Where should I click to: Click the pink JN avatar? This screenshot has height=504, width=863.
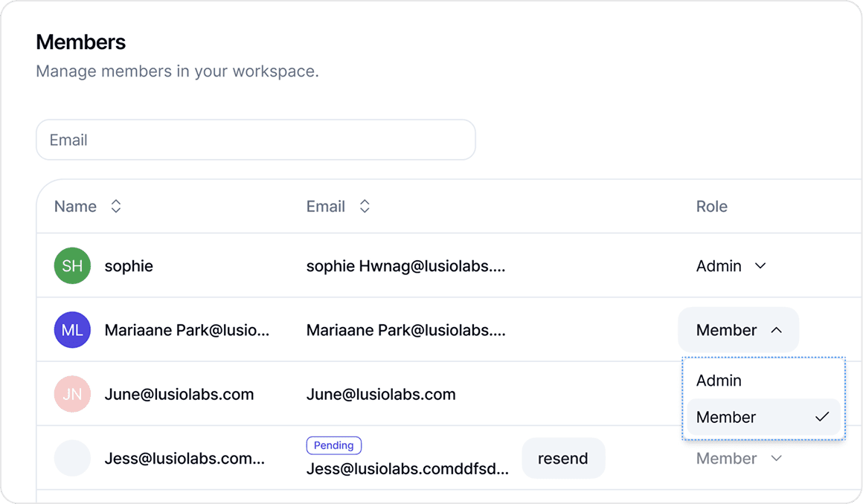72,394
